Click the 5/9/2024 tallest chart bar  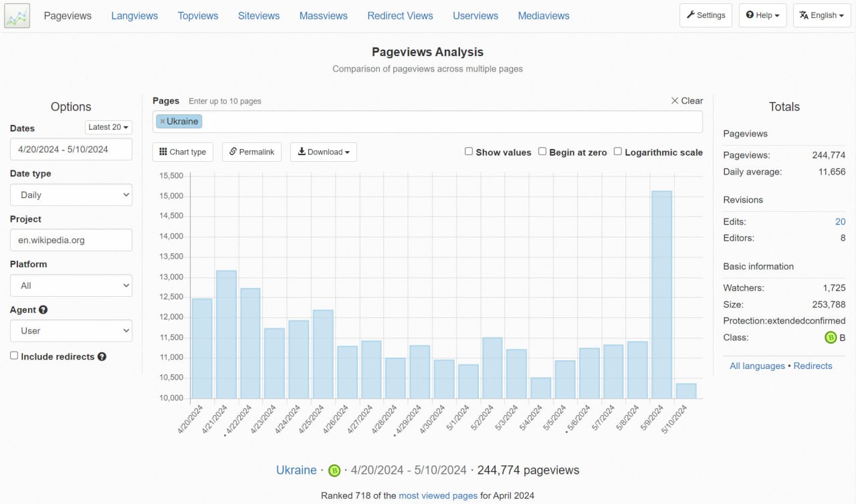click(x=662, y=295)
